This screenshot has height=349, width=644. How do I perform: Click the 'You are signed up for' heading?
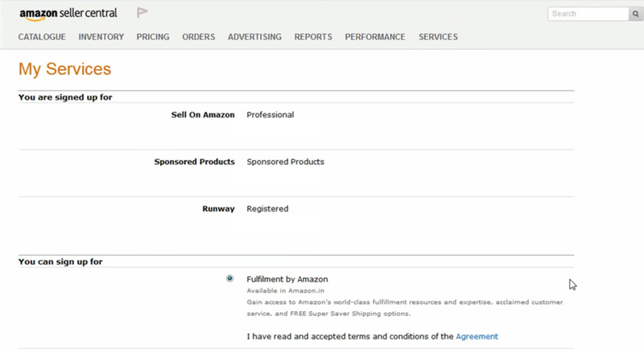point(65,97)
